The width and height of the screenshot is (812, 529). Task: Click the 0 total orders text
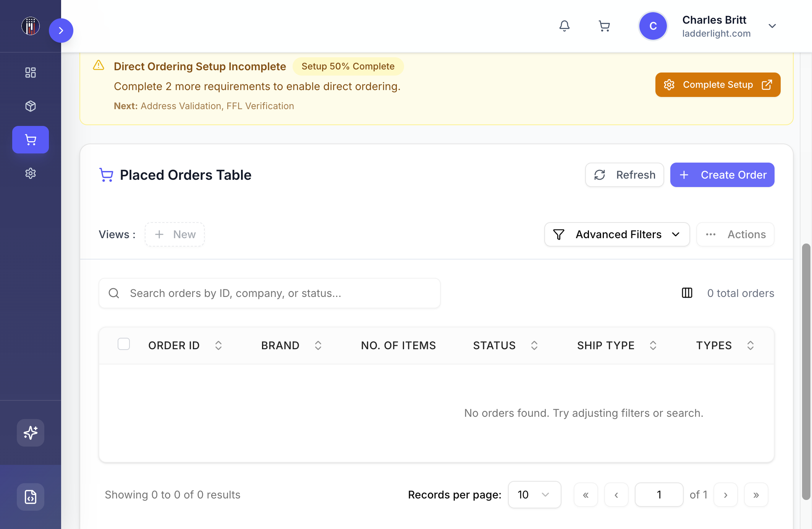coord(741,293)
